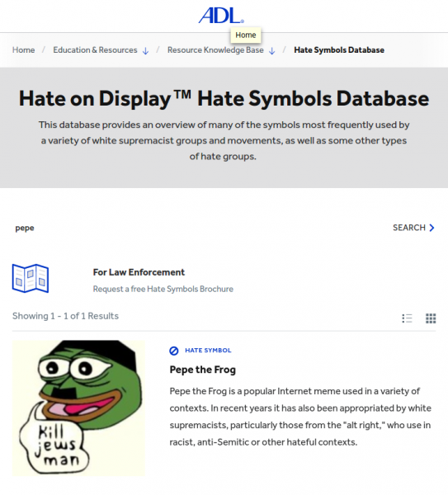This screenshot has height=495, width=448.
Task: Open the For Law Enforcement heading
Action: point(139,272)
